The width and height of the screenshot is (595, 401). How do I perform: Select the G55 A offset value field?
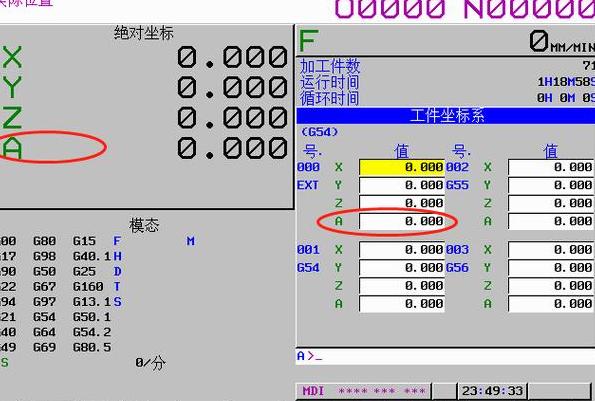pyautogui.click(x=551, y=221)
